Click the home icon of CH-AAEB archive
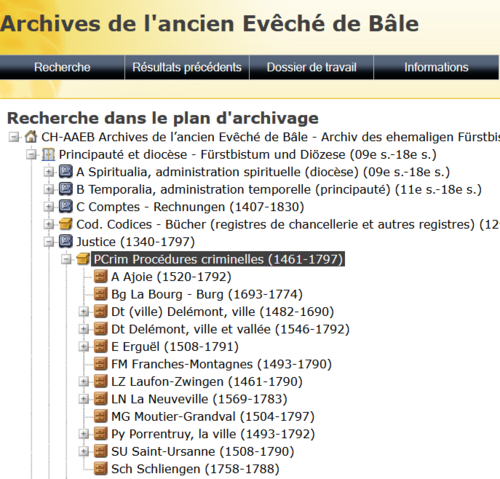 pyautogui.click(x=31, y=137)
